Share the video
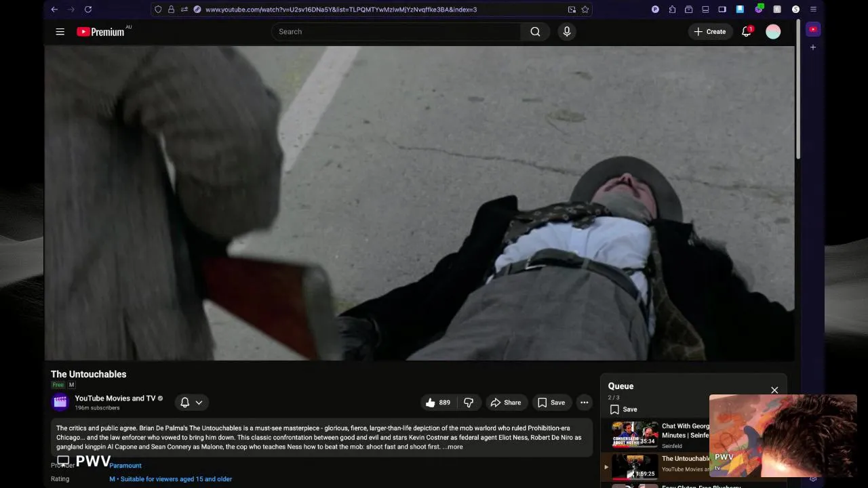The height and width of the screenshot is (488, 868). (x=506, y=403)
